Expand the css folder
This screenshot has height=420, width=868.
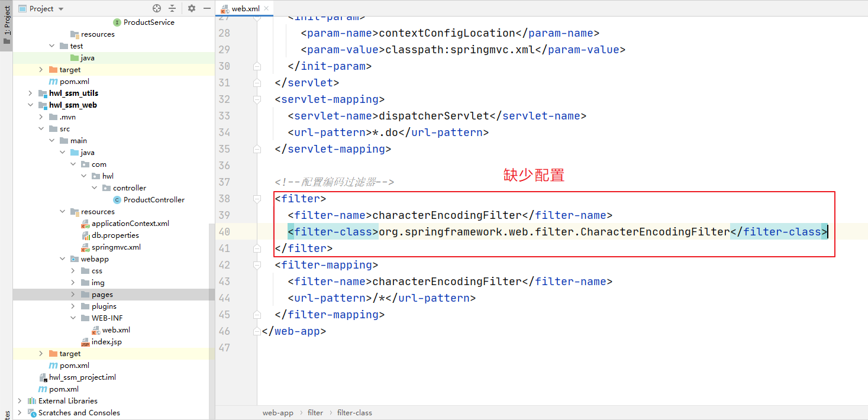point(73,270)
